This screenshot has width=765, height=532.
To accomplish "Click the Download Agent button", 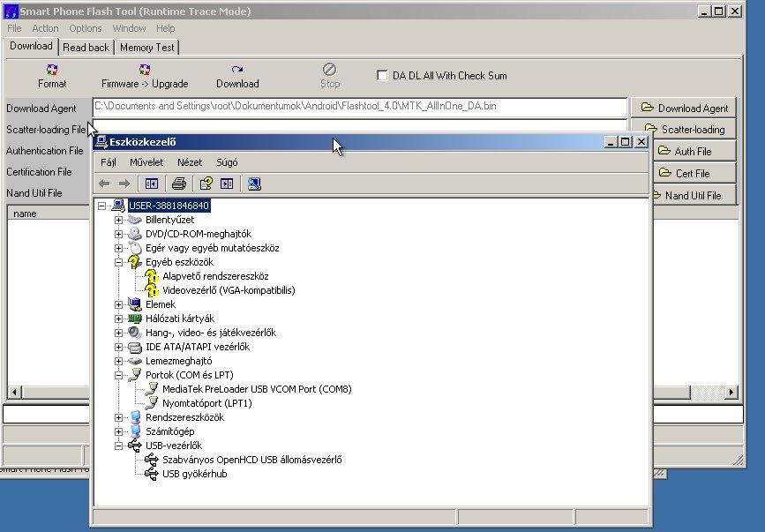I will point(684,108).
